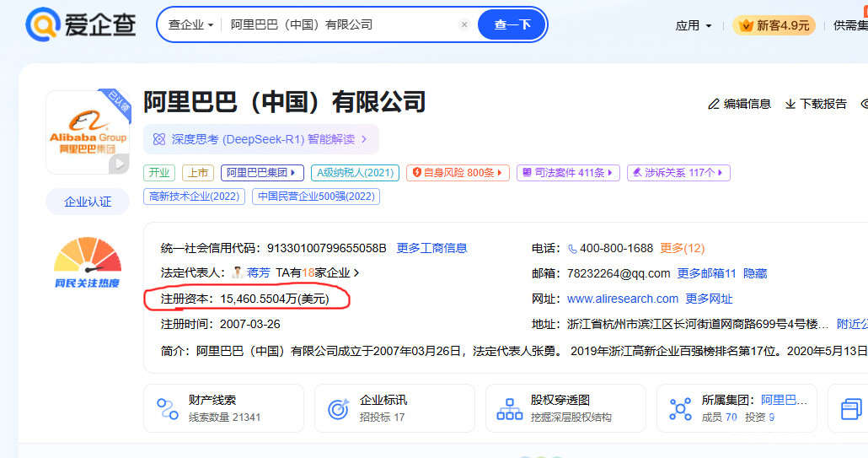This screenshot has width=868, height=458.
Task: Click the 编辑信息 pencil icon
Action: click(x=714, y=104)
